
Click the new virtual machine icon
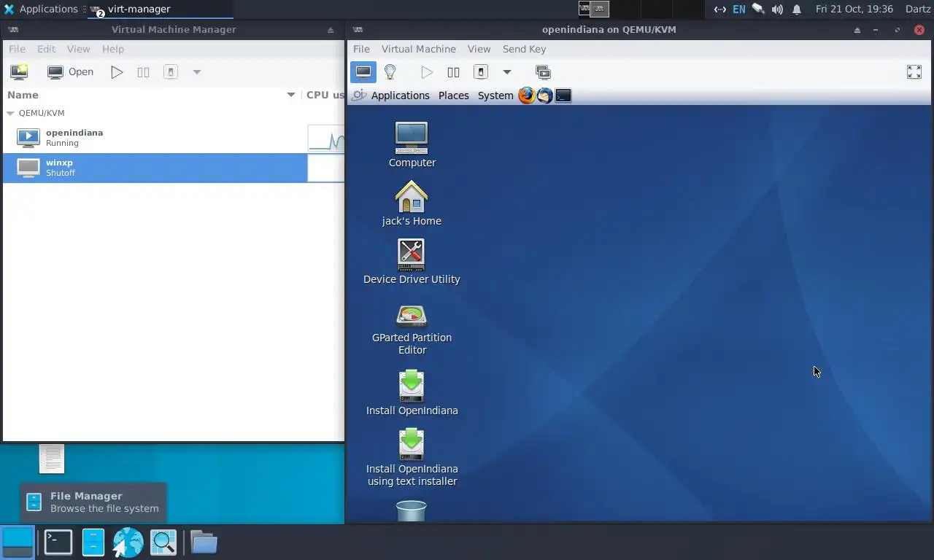pos(19,71)
